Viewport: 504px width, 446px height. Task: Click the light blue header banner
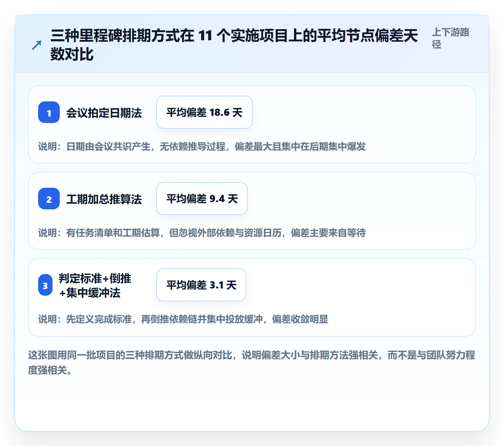(252, 44)
